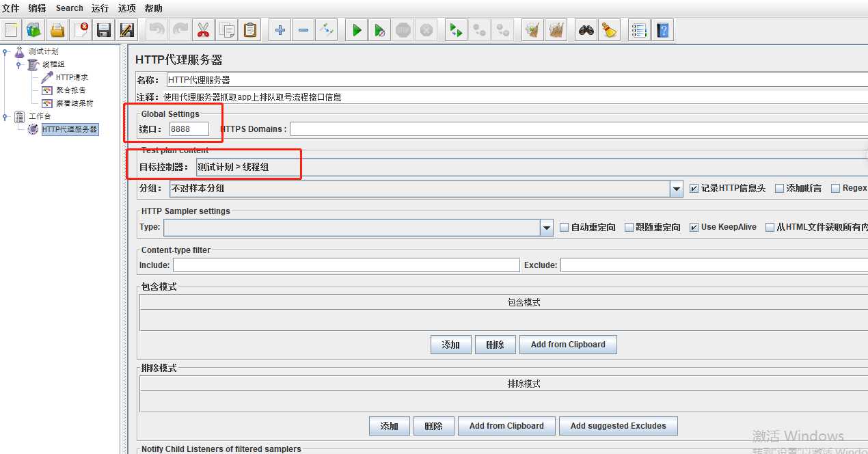Click the Close test plan icon
The height and width of the screenshot is (454, 868).
(81, 30)
